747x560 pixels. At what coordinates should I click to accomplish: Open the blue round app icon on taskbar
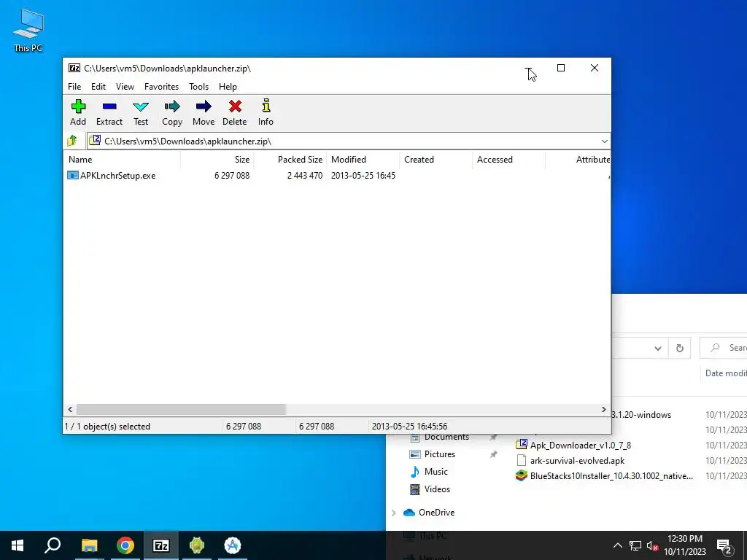[233, 545]
